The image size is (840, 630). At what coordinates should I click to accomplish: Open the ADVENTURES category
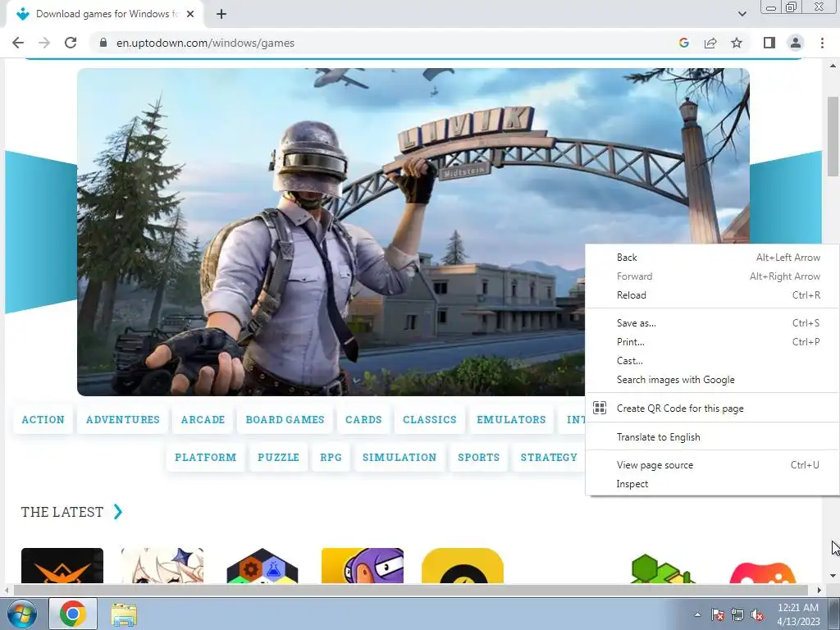tap(123, 419)
